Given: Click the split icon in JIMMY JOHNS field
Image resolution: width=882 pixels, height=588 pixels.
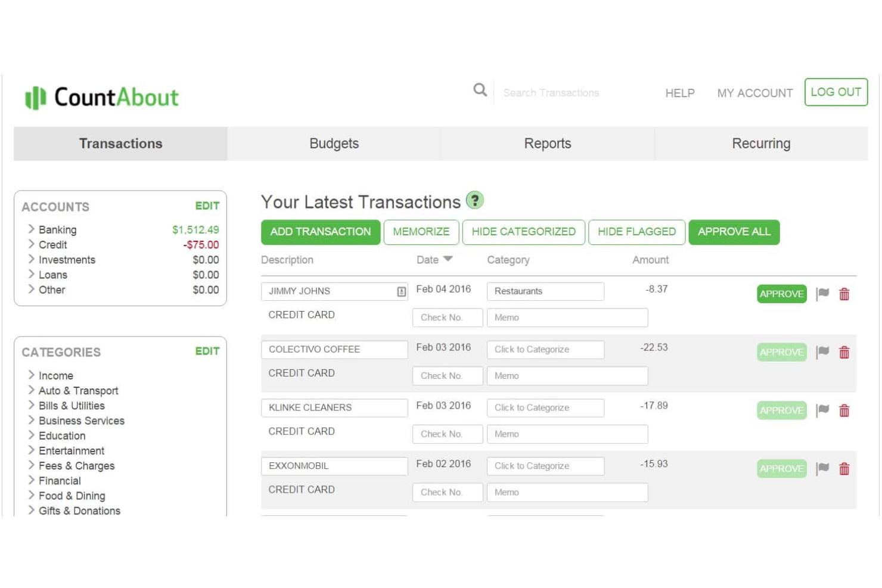Looking at the screenshot, I should coord(401,291).
